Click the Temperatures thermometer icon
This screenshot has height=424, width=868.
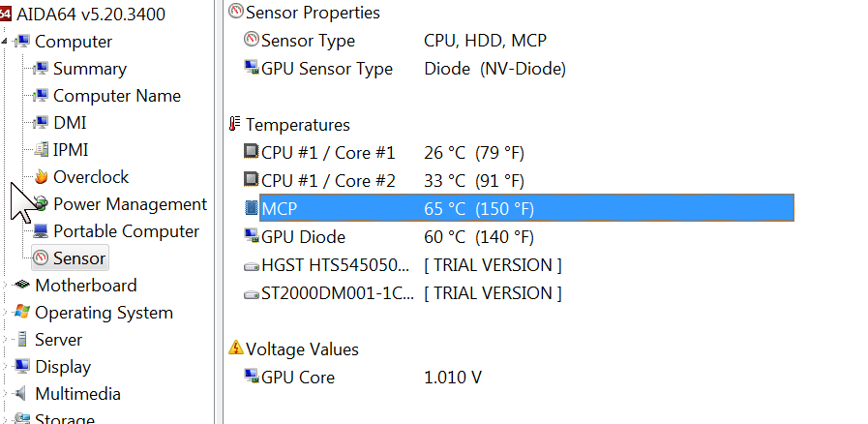[x=235, y=125]
